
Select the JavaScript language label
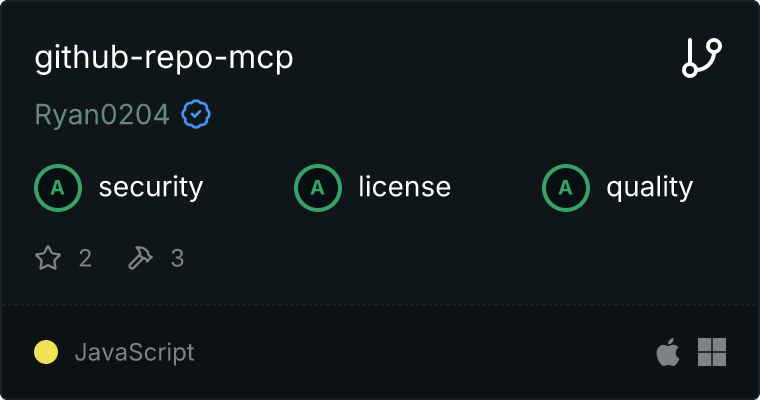click(134, 352)
